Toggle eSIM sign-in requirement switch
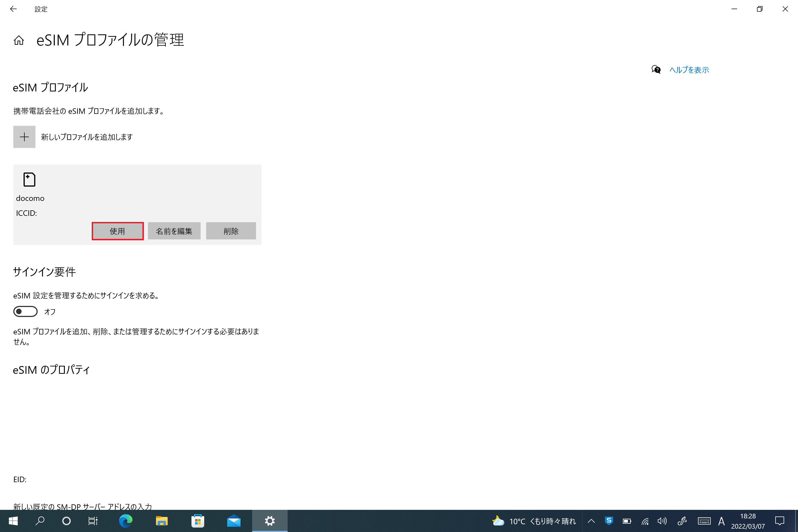The height and width of the screenshot is (532, 798). (25, 311)
